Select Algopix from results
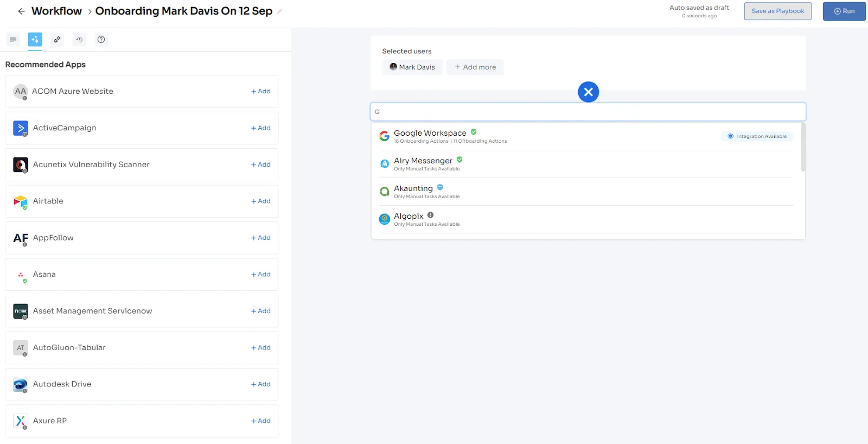This screenshot has height=444, width=868. [x=586, y=219]
